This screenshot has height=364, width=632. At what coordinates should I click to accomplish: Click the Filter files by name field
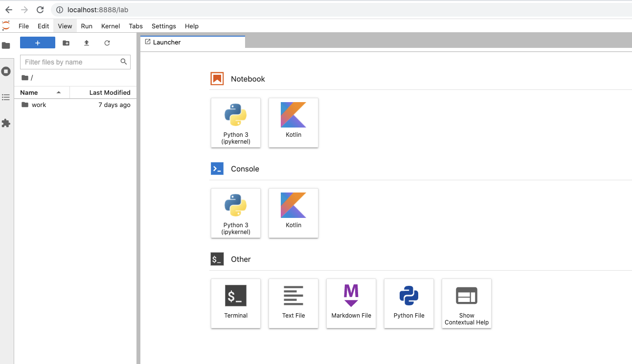71,62
